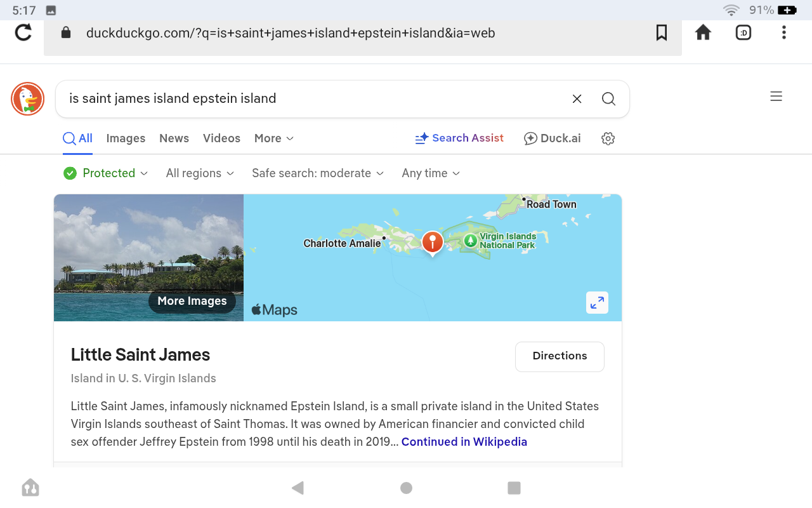
Task: Submit search with magnifying glass icon
Action: click(608, 99)
